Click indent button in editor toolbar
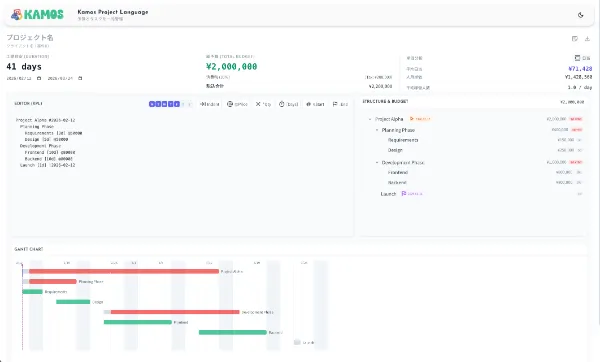The image size is (600, 362). point(209,104)
